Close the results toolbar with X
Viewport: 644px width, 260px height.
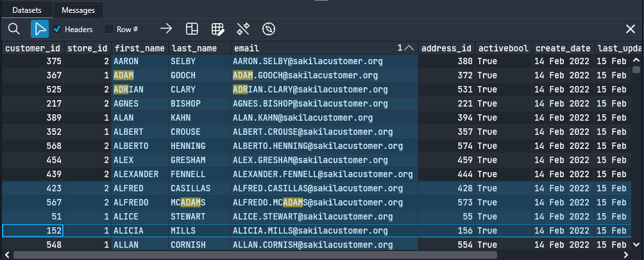point(631,29)
